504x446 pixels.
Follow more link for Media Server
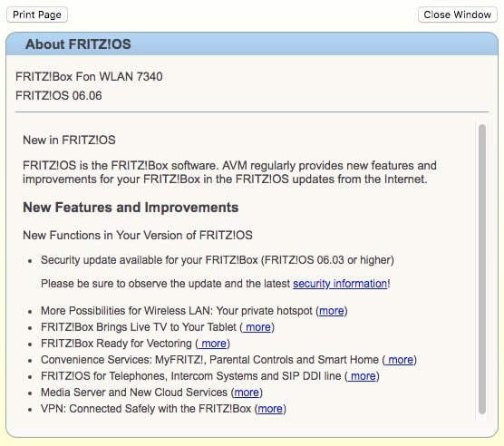pyautogui.click(x=247, y=393)
